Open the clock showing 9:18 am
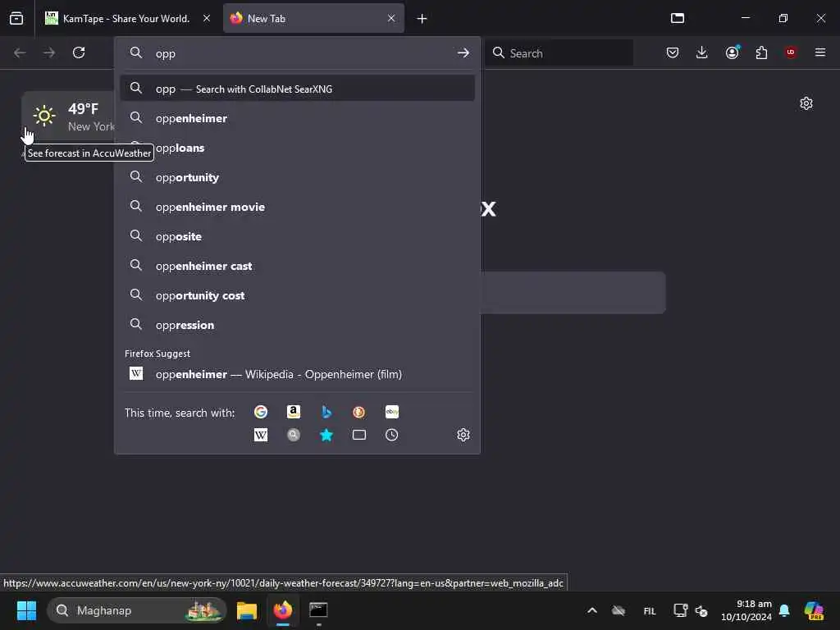 pos(746,610)
